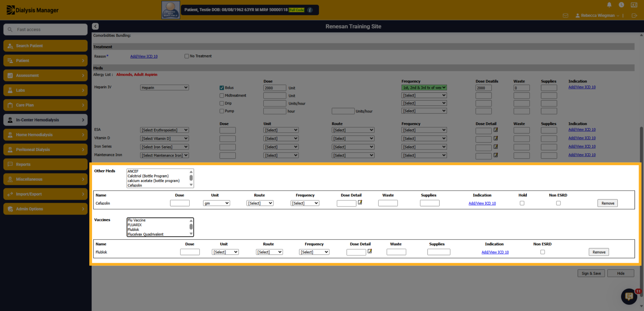The image size is (644, 311).
Task: Collapse sidebar with back arrow icon
Action: [95, 26]
